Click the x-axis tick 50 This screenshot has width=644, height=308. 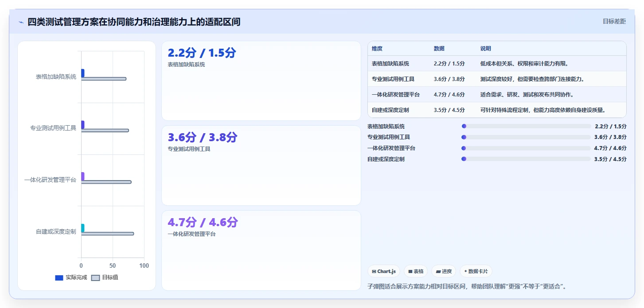[113, 266]
